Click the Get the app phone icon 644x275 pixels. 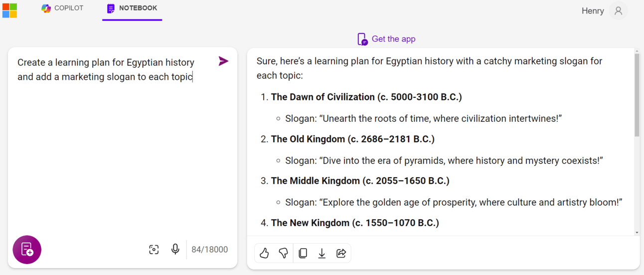(362, 39)
